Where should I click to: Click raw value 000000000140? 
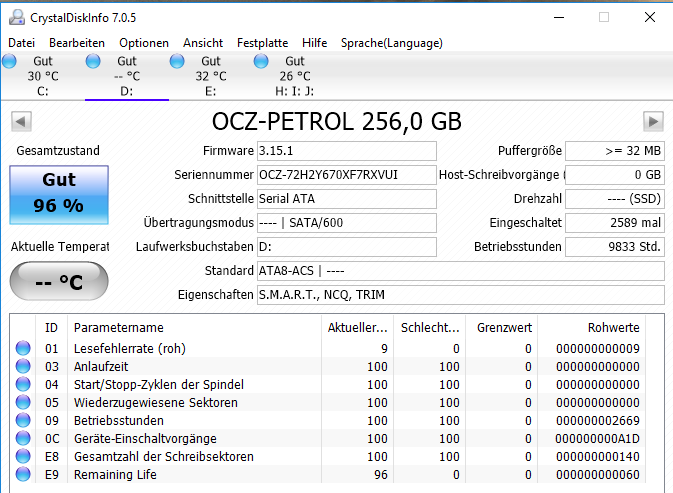tap(598, 457)
